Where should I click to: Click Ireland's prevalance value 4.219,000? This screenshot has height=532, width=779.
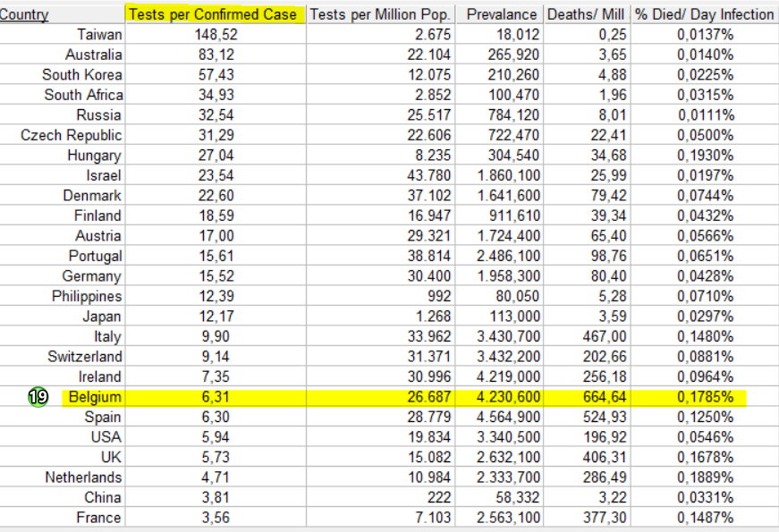point(508,376)
